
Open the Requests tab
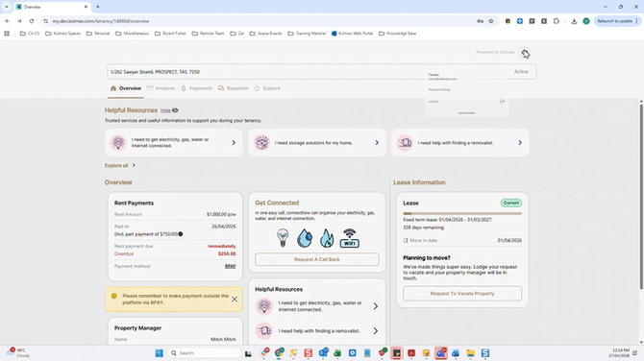[233, 88]
